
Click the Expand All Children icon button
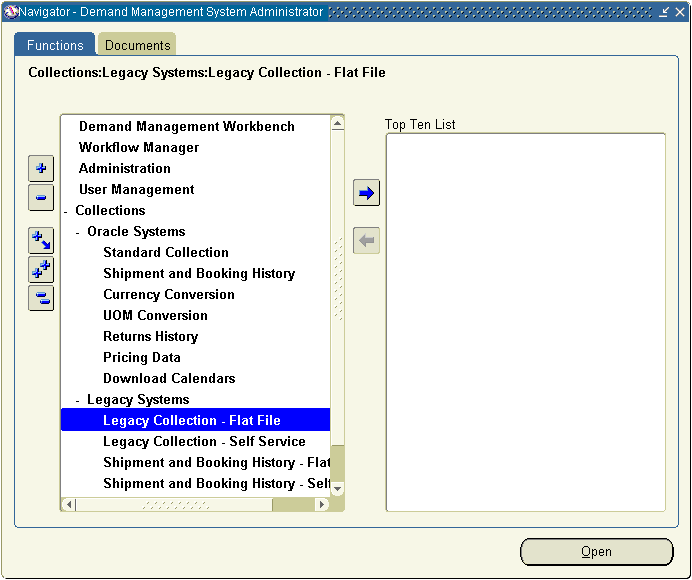pyautogui.click(x=41, y=241)
